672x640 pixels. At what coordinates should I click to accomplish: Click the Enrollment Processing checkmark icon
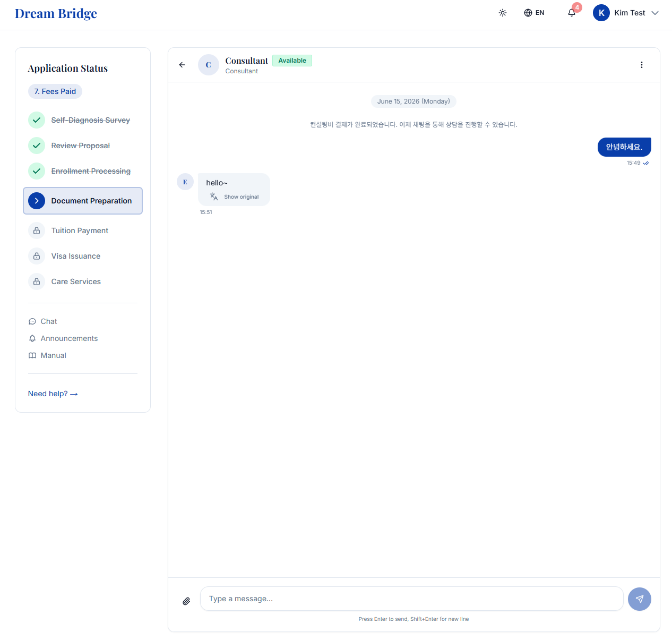point(37,171)
